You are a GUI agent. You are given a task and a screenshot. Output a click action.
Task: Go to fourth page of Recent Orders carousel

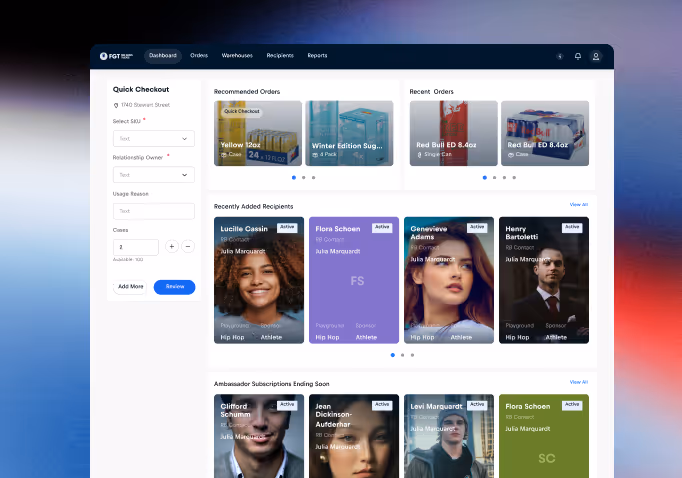pos(514,177)
